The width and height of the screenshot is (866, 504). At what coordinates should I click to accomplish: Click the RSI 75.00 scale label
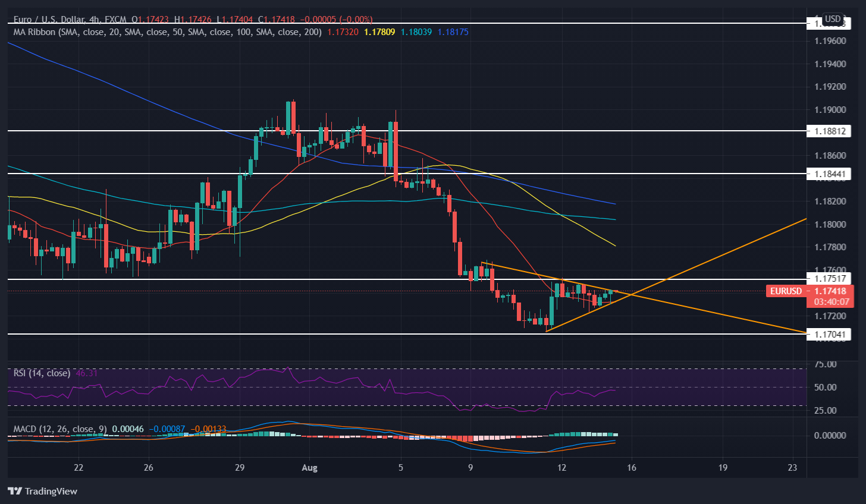825,364
